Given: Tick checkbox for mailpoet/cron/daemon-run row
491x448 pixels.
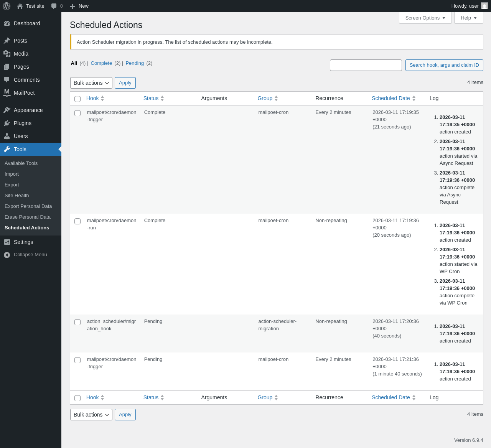Looking at the screenshot, I should pos(77,221).
